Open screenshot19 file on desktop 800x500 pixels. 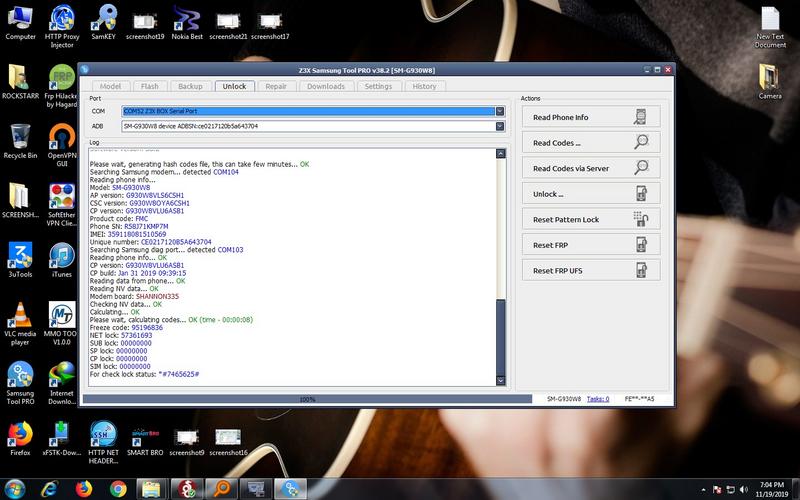pyautogui.click(x=145, y=27)
